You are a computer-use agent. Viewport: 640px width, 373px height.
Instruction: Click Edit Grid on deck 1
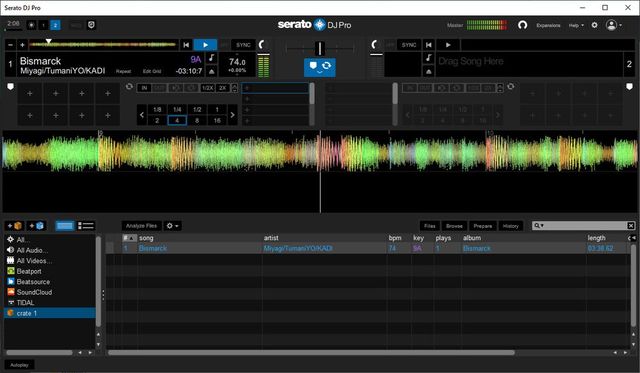pos(152,71)
